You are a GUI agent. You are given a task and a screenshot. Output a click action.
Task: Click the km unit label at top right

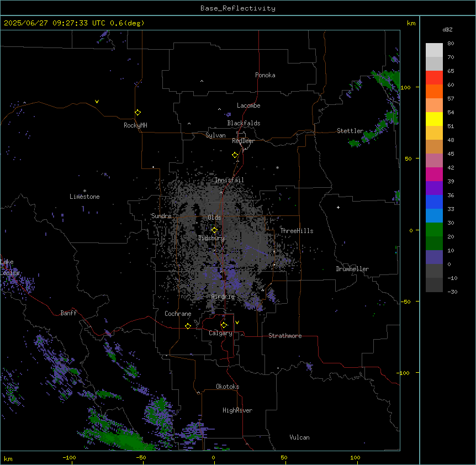point(411,23)
